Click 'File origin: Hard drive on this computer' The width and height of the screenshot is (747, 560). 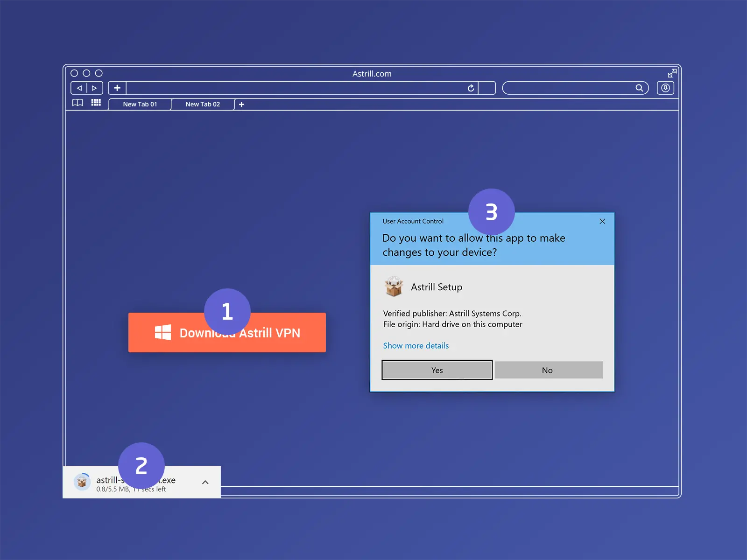pos(452,324)
